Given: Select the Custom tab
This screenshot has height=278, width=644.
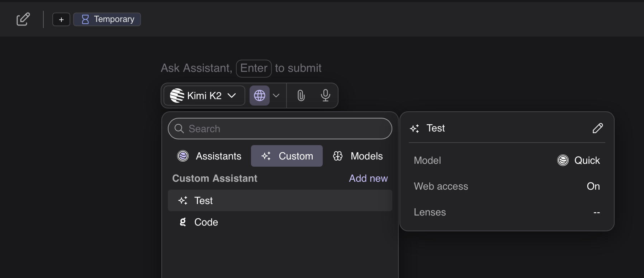Looking at the screenshot, I should [x=287, y=156].
